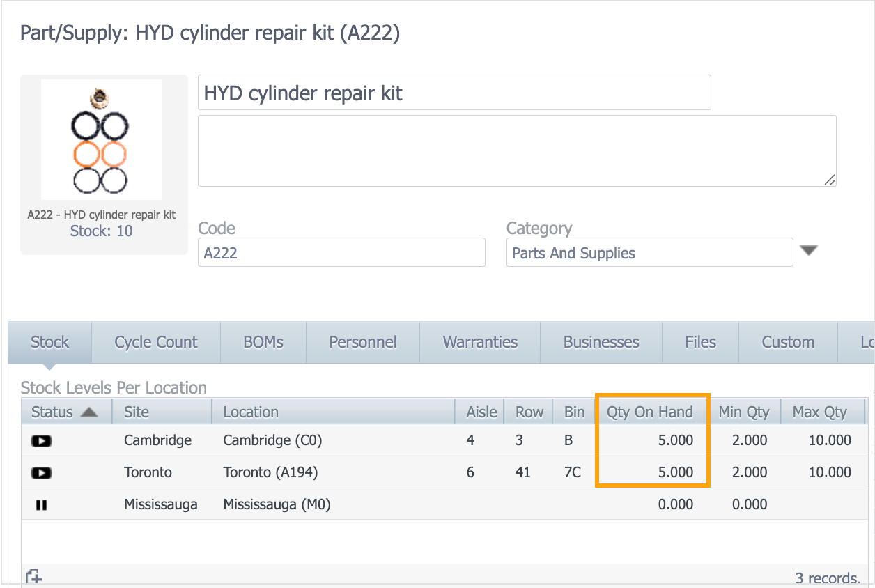Screen dimensions: 875x588
Task: Sort by Qty On Hand column header
Action: [649, 412]
